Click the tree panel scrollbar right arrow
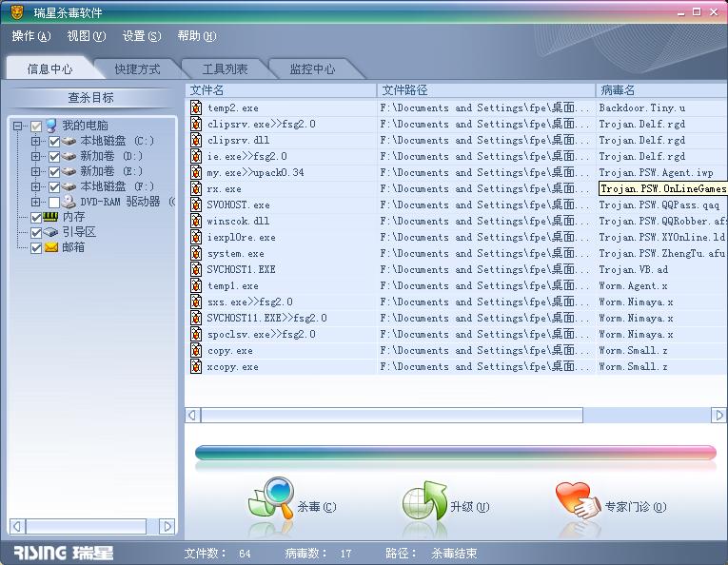This screenshot has height=565, width=728. pos(167,527)
